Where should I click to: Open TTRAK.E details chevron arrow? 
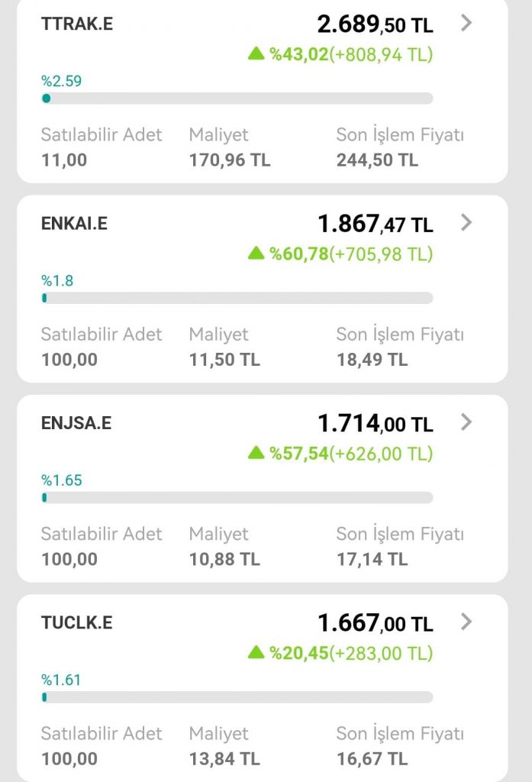click(x=467, y=23)
